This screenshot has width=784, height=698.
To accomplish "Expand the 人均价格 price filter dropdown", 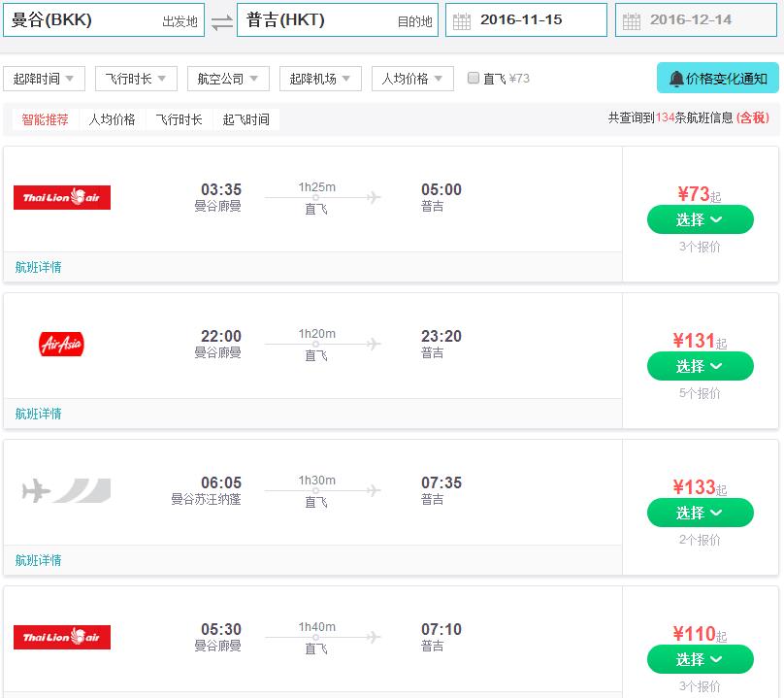I will (x=412, y=79).
